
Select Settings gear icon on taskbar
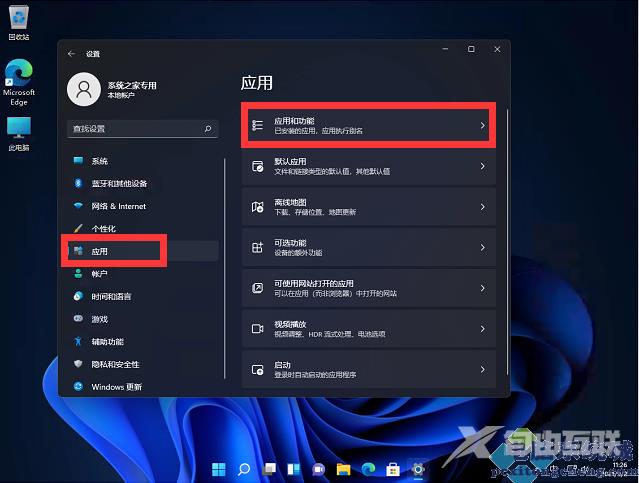pyautogui.click(x=418, y=470)
